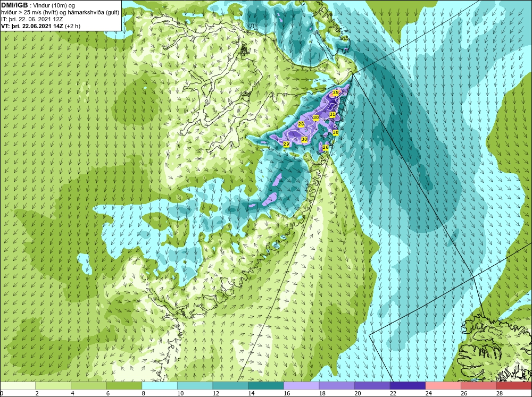Click the yellow 35 gust label
The height and width of the screenshot is (397, 532).
tap(336, 92)
